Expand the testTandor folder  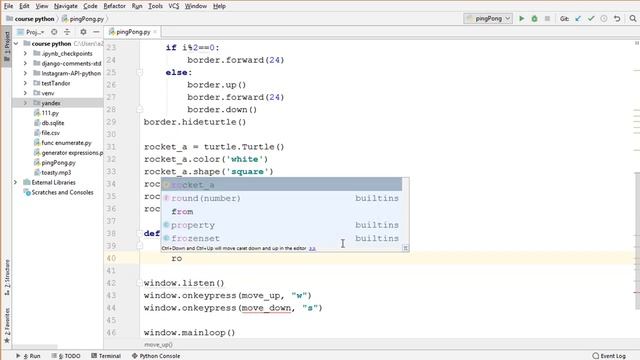25,83
